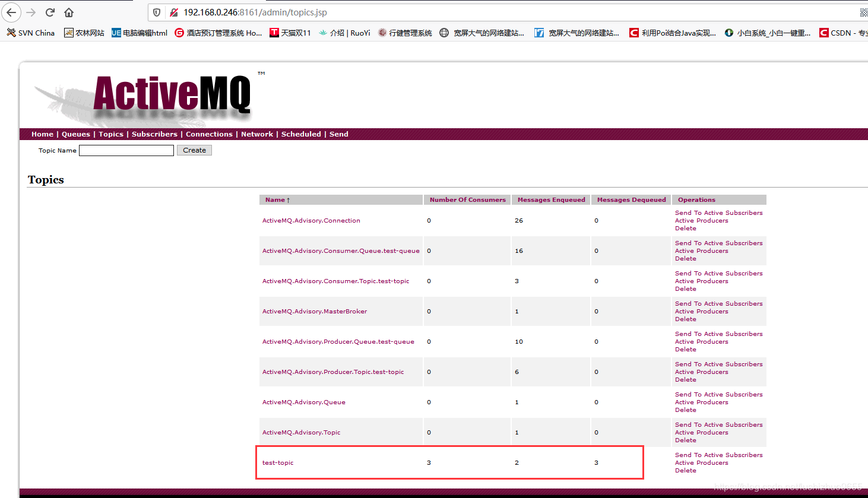Sort by Number Of Consumers header
This screenshot has height=498, width=868.
click(x=468, y=200)
